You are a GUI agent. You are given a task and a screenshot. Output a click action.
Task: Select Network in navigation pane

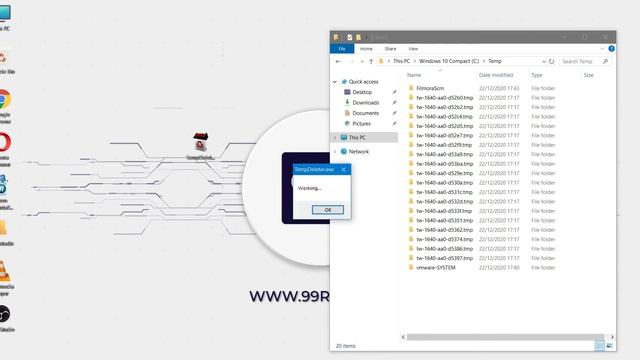coord(359,151)
